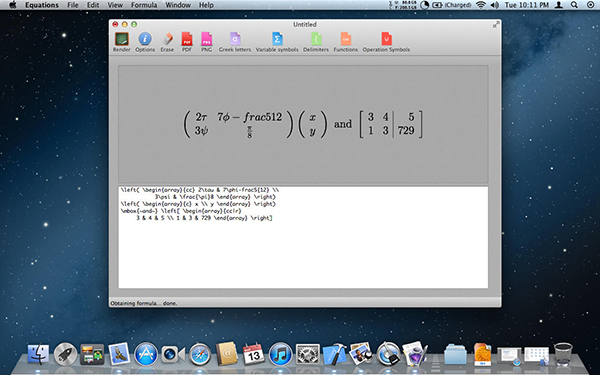Open the Greek letters palette

coord(235,39)
